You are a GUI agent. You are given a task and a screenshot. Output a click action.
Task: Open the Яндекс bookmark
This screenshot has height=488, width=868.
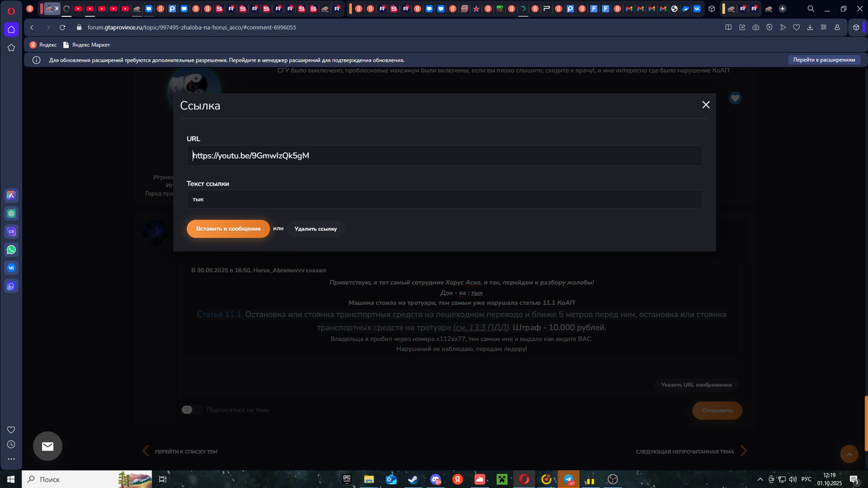(43, 45)
